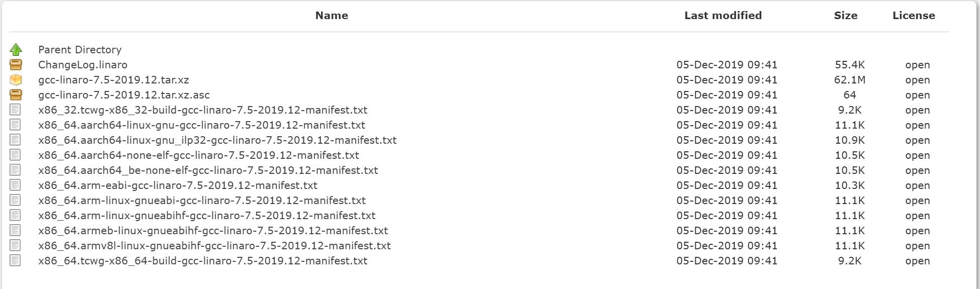
Task: Open the aarch64_be-none-elf manifest.txt link
Action: coord(208,170)
